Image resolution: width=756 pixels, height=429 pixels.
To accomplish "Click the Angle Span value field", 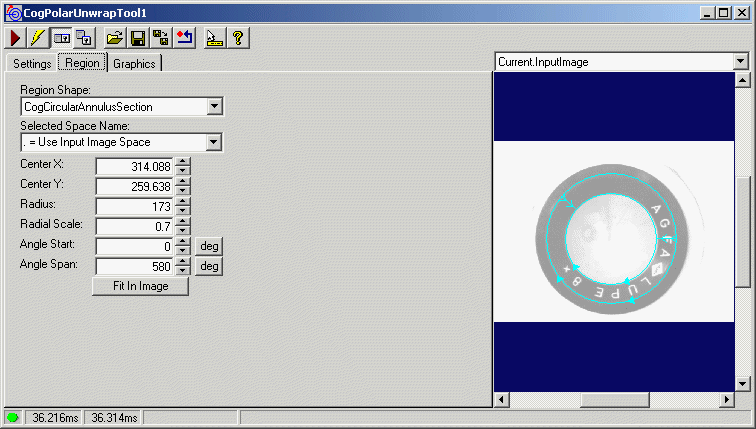I will pos(135,267).
